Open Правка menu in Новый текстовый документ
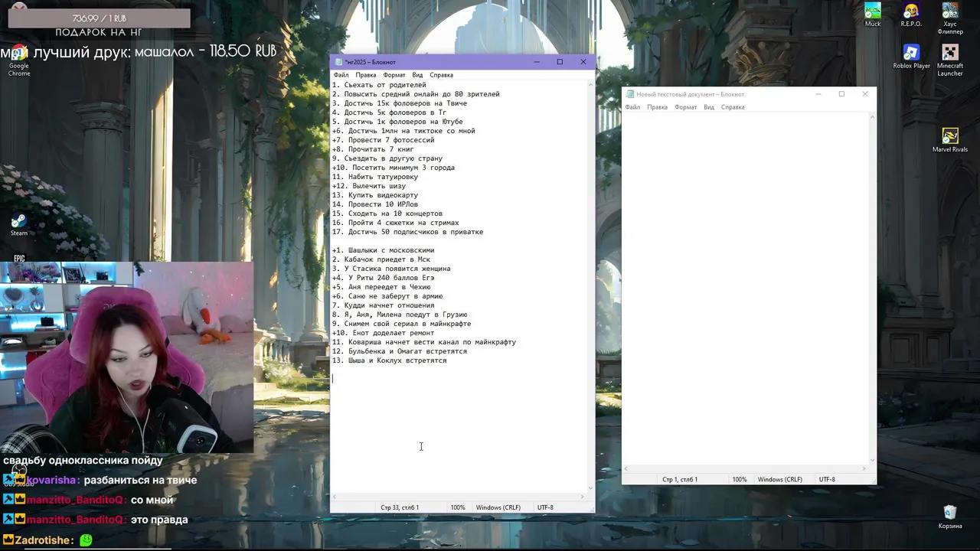980x551 pixels. click(x=657, y=107)
